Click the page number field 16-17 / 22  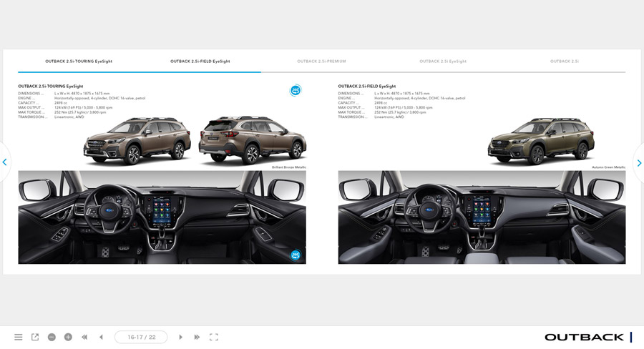[141, 337]
